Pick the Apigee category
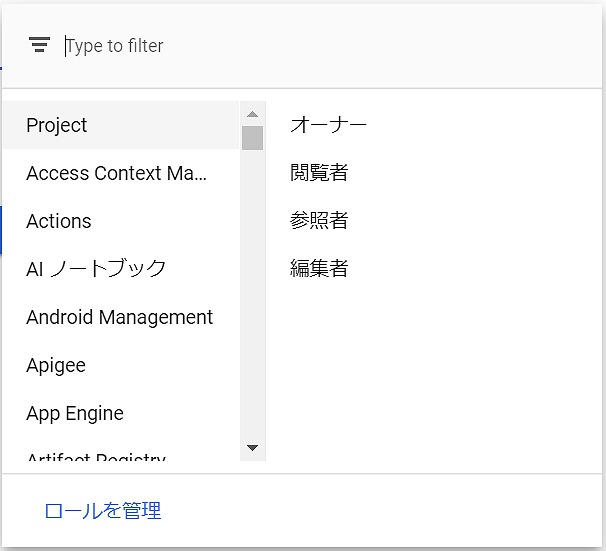This screenshot has height=551, width=606. pos(121,366)
